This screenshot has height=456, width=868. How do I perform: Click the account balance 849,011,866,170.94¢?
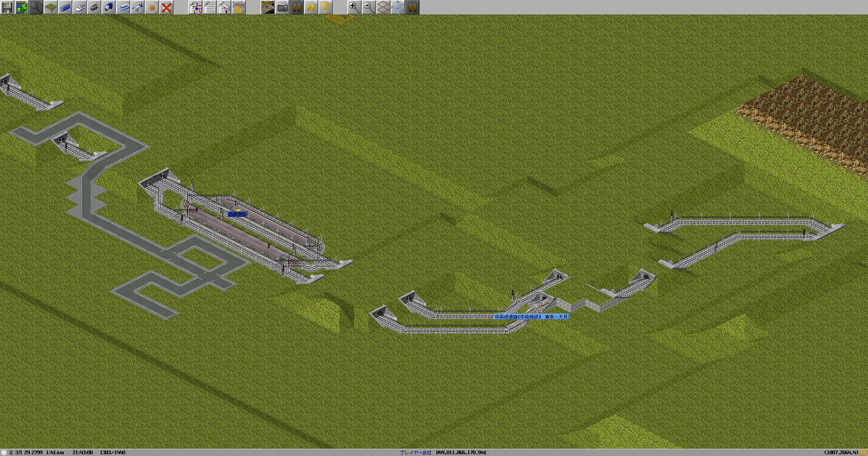pos(461,452)
